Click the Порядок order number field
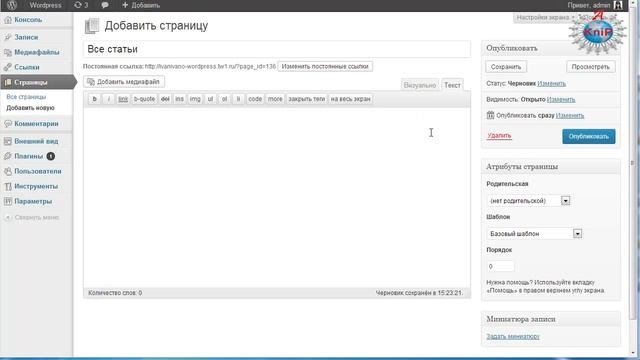Screen dimensions: 640x360 [x=500, y=266]
